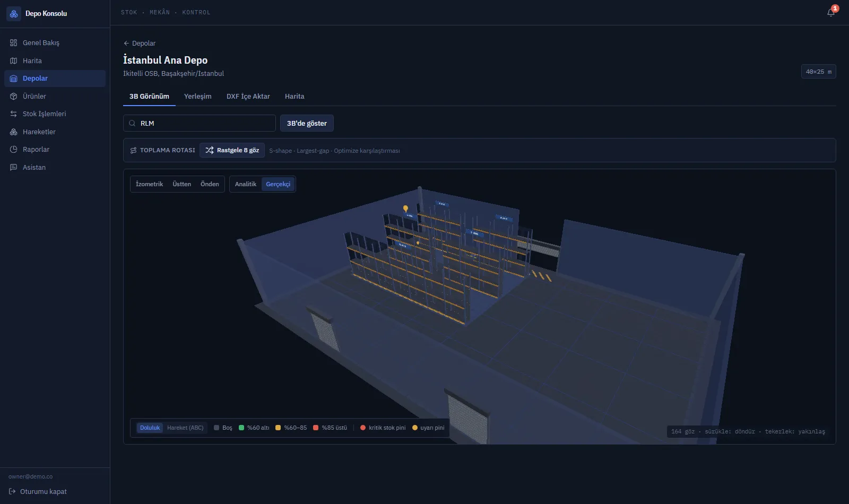This screenshot has height=504, width=849.
Task: Click the 3B'de göster button
Action: pyautogui.click(x=307, y=123)
